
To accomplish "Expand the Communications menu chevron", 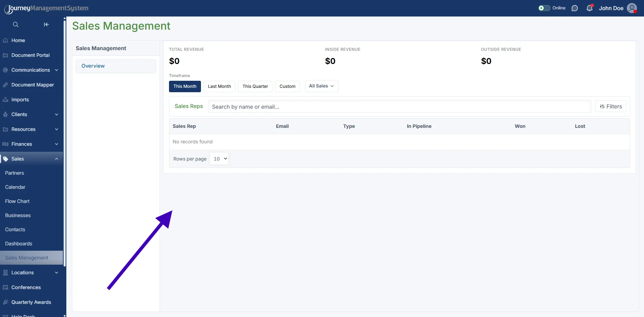I will pyautogui.click(x=57, y=70).
